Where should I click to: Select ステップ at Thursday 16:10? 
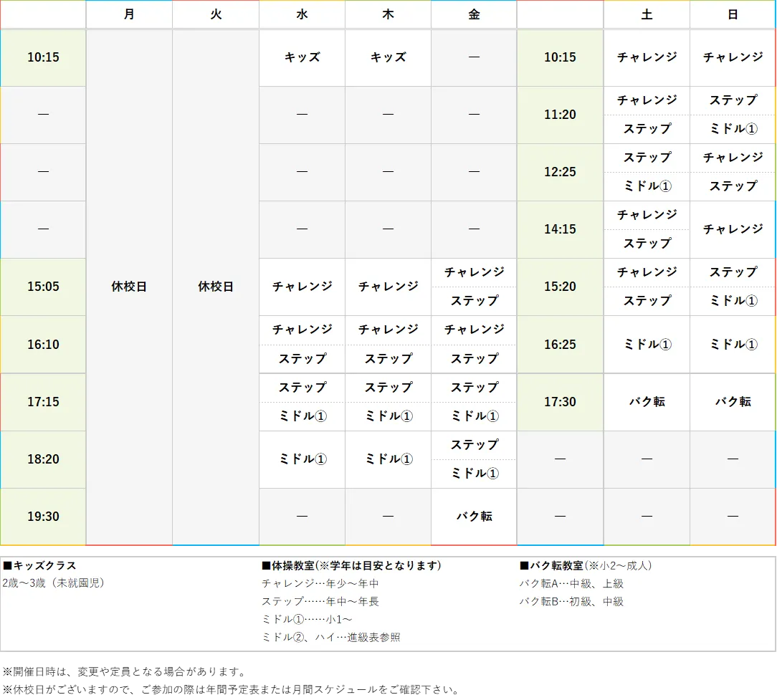pyautogui.click(x=388, y=359)
